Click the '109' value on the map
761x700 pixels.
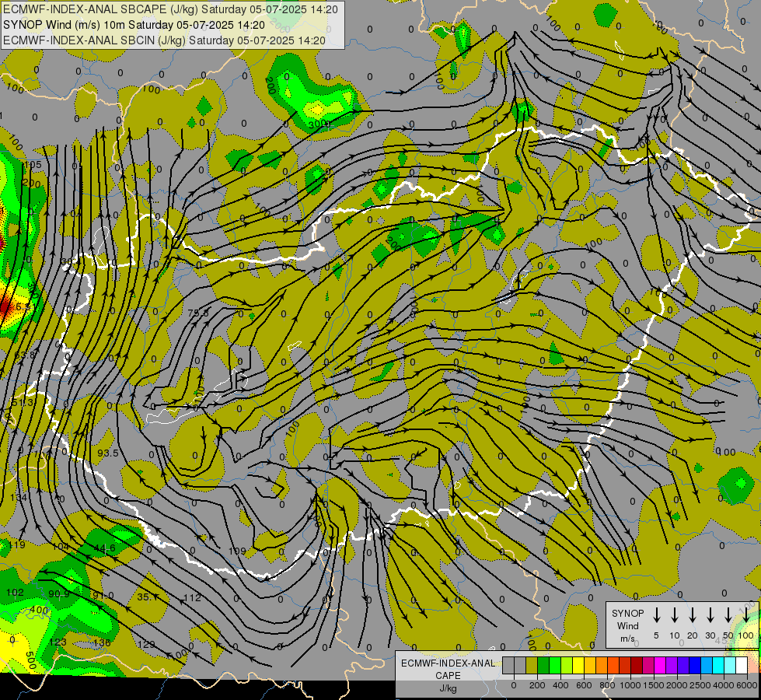click(237, 551)
